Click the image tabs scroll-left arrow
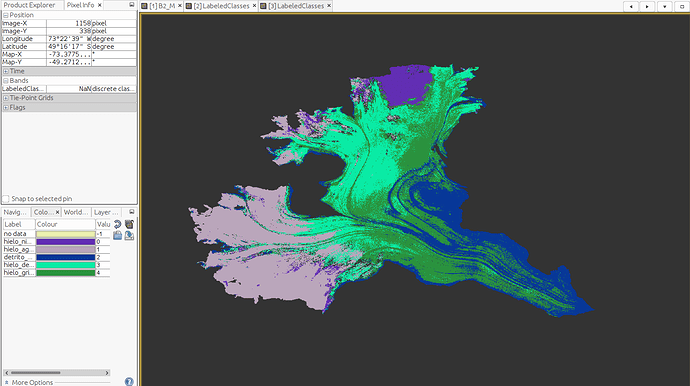Image resolution: width=690 pixels, height=386 pixels. click(631, 7)
